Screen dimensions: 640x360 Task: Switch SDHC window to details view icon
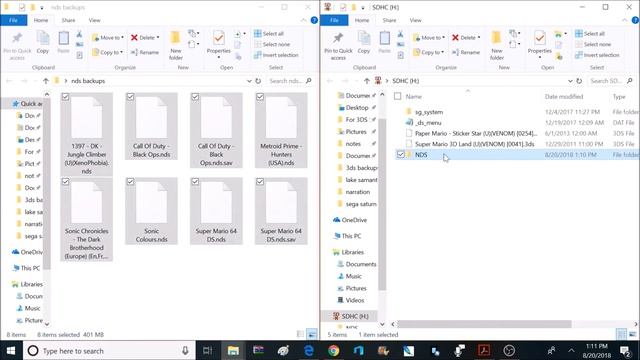(621, 334)
